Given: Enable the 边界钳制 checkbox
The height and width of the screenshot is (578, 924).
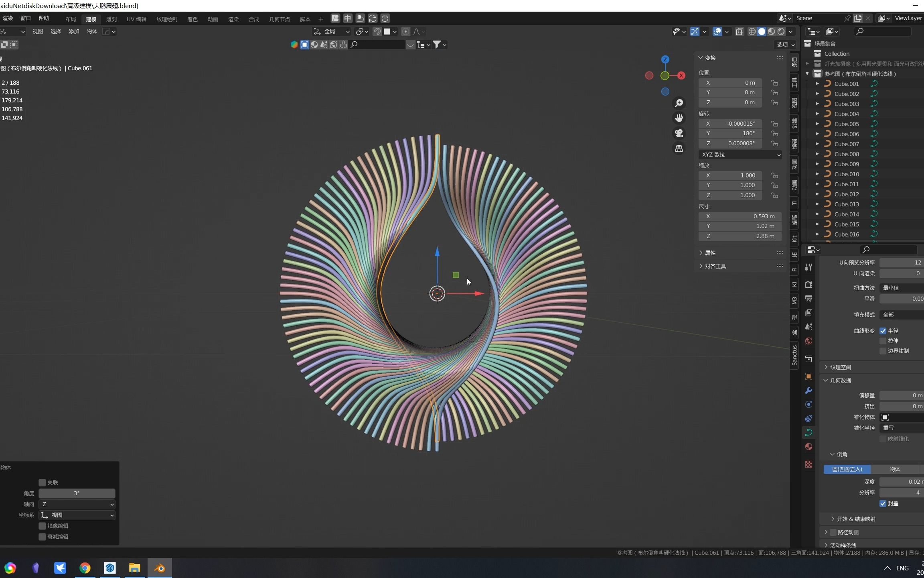Looking at the screenshot, I should (883, 351).
